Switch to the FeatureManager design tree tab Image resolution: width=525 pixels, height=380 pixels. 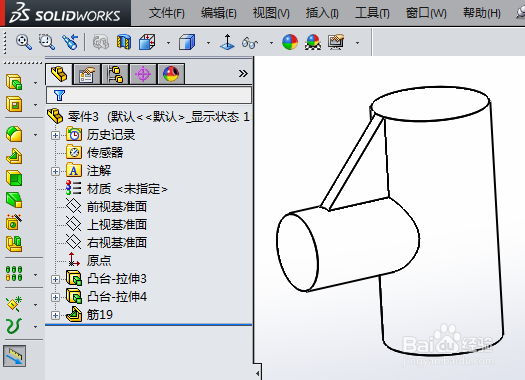point(59,74)
